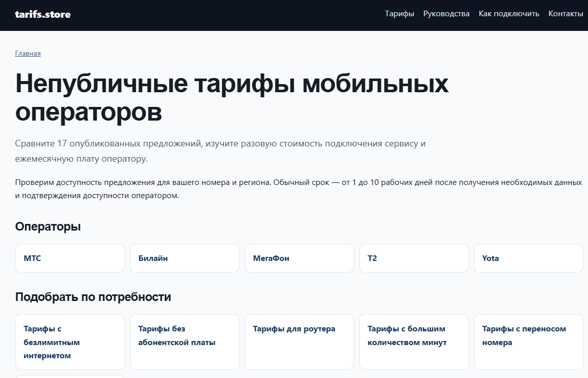Click the Проверим доступность предложения paragraph
This screenshot has height=378, width=588.
pos(298,189)
